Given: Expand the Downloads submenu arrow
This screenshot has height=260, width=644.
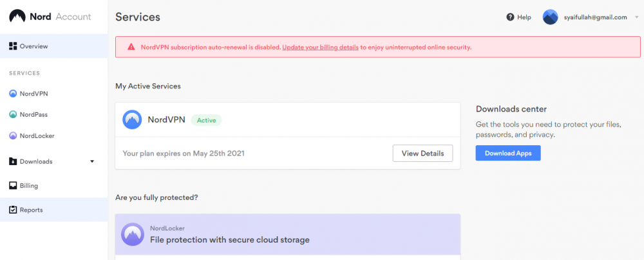Looking at the screenshot, I should pos(92,161).
